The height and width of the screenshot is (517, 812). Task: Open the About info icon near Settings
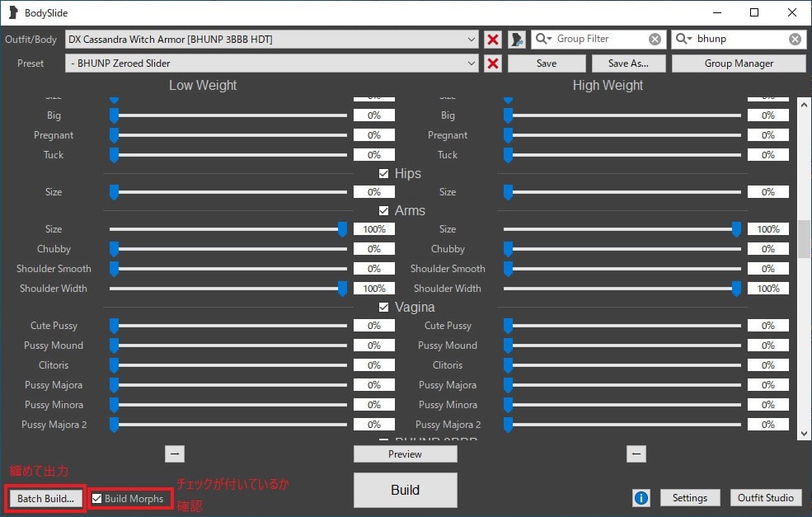pyautogui.click(x=641, y=498)
